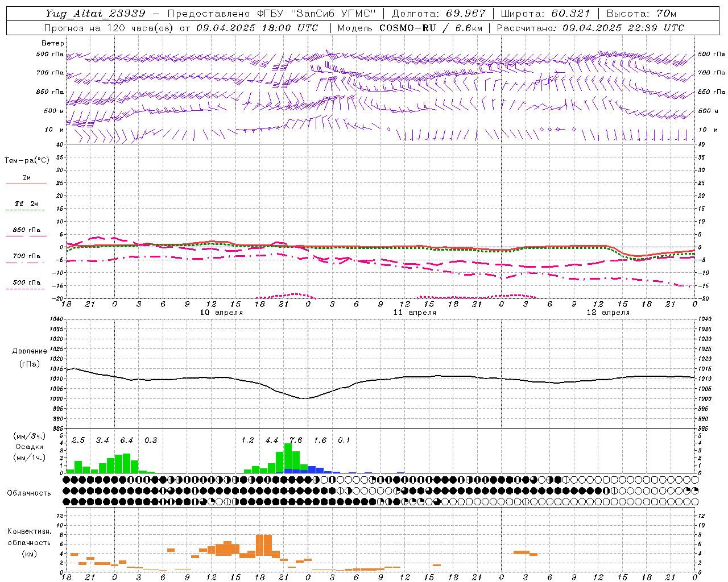Select the precipitation total "1.2"

point(247,440)
